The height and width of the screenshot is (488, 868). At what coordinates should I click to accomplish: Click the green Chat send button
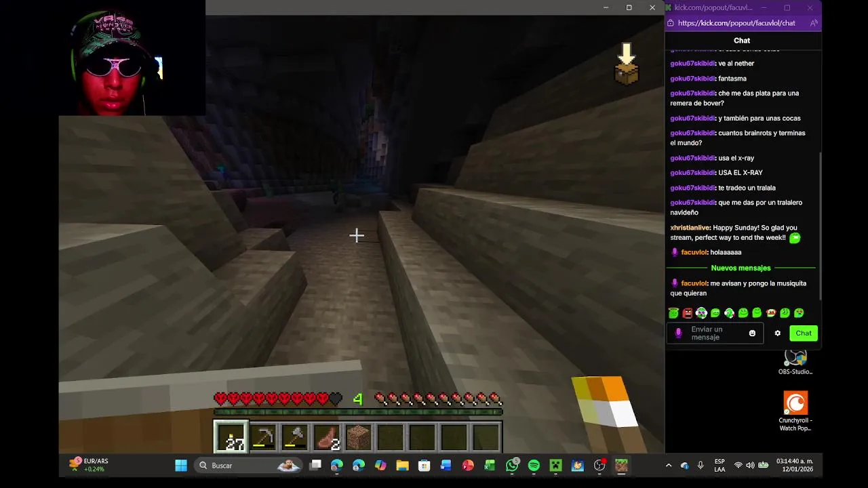point(804,333)
